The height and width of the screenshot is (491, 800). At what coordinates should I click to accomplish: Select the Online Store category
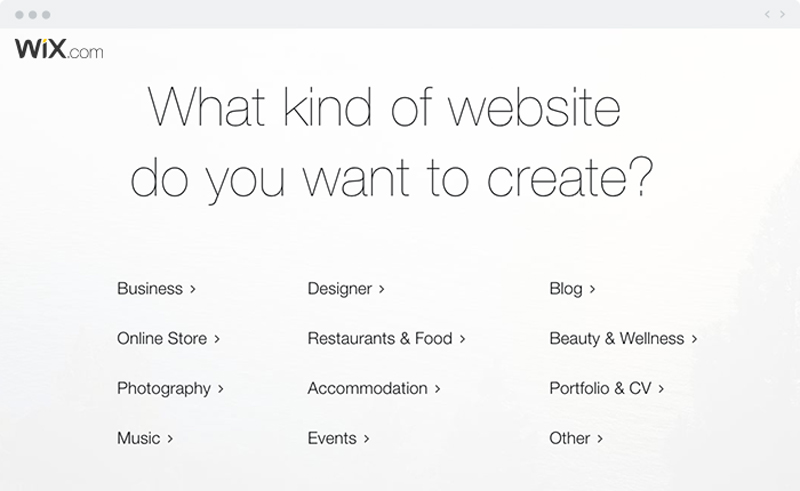click(162, 338)
